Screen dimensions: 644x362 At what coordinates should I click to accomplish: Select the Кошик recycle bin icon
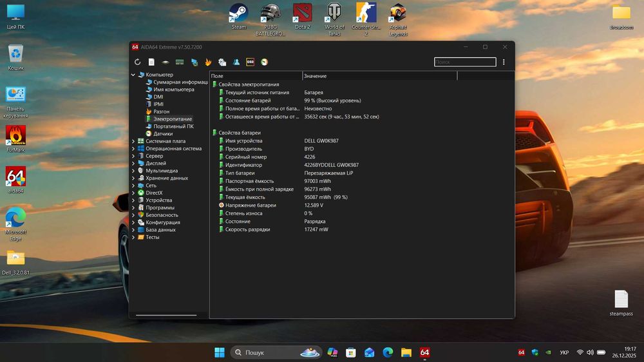pos(15,57)
